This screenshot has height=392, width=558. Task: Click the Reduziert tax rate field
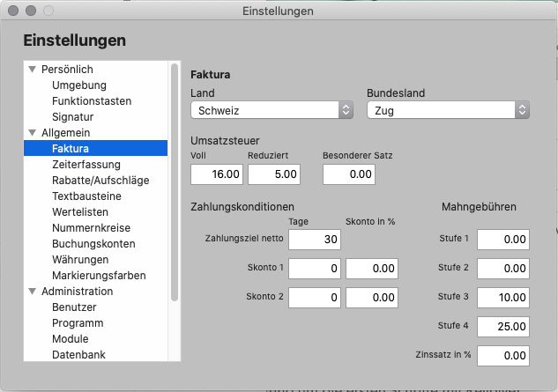pos(275,174)
